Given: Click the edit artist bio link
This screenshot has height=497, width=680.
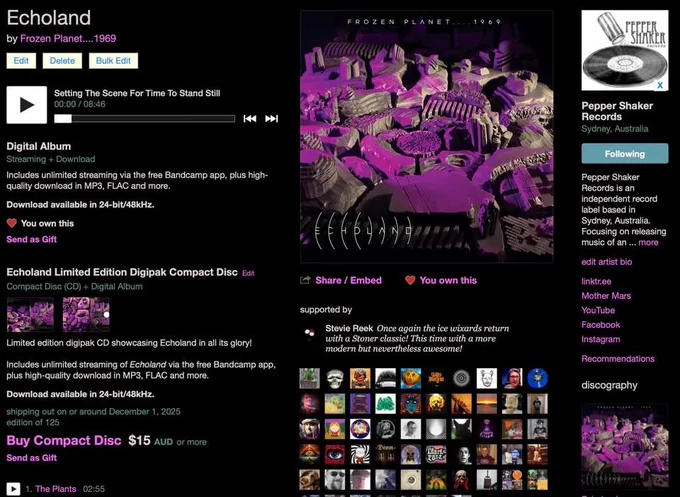Looking at the screenshot, I should [607, 262].
